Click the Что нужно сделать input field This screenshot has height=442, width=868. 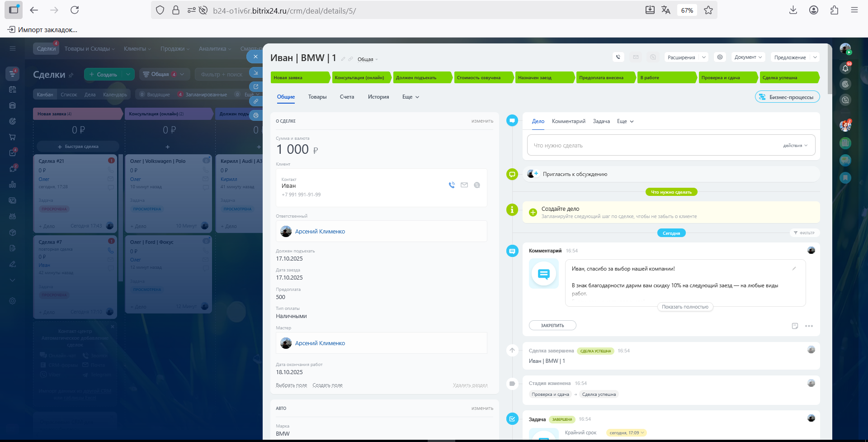(x=671, y=145)
